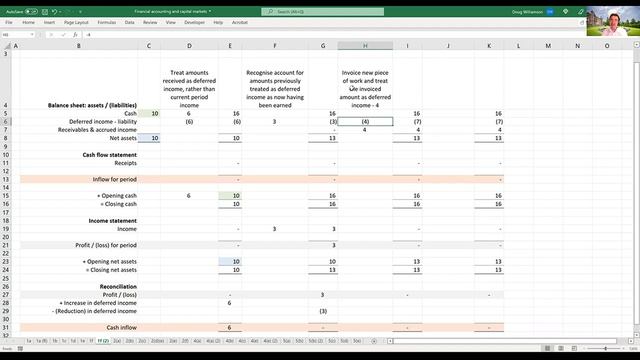
Task: Open the Data ribbon tab
Action: click(129, 22)
